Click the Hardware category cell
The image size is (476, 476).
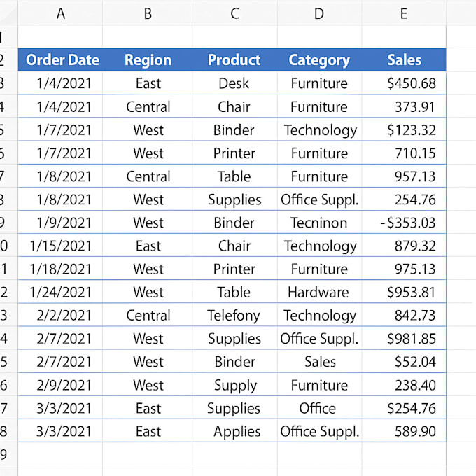coord(319,293)
